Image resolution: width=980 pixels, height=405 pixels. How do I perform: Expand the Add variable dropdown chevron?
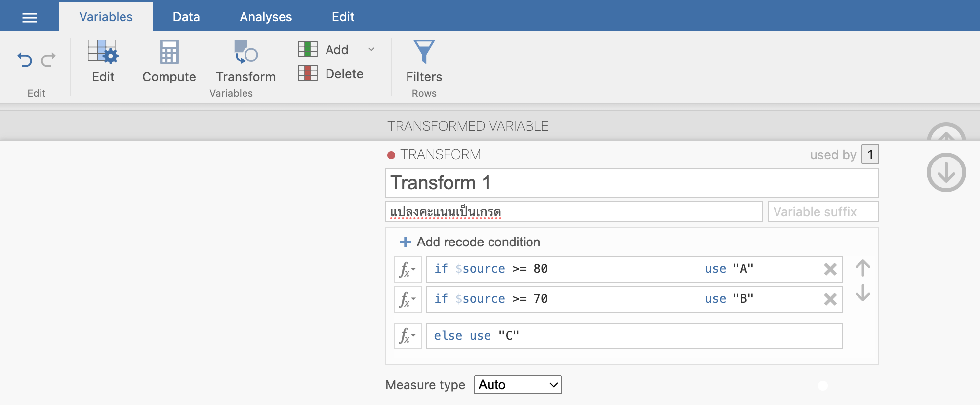[371, 49]
